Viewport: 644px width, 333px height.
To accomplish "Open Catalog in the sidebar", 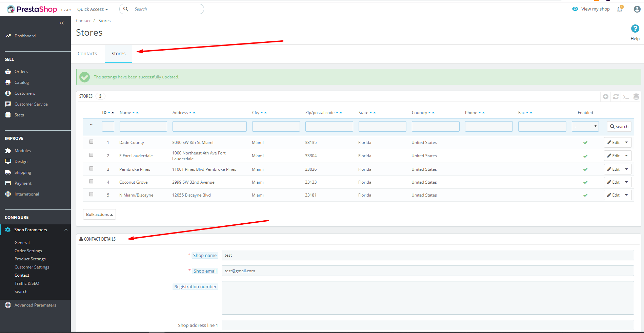I will (22, 82).
